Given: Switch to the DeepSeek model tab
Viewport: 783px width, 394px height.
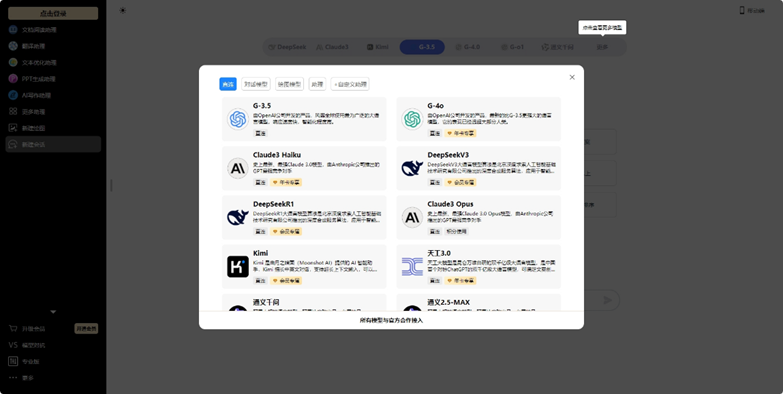Looking at the screenshot, I should point(287,47).
